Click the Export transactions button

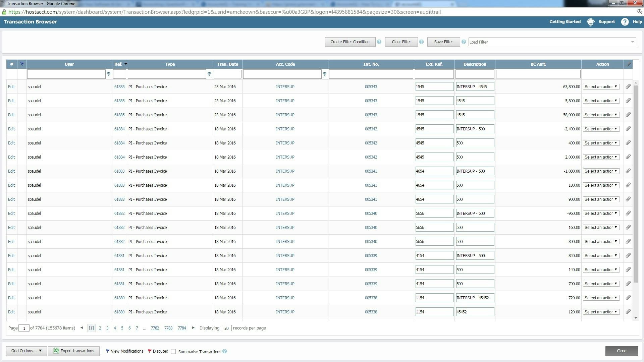pyautogui.click(x=74, y=351)
